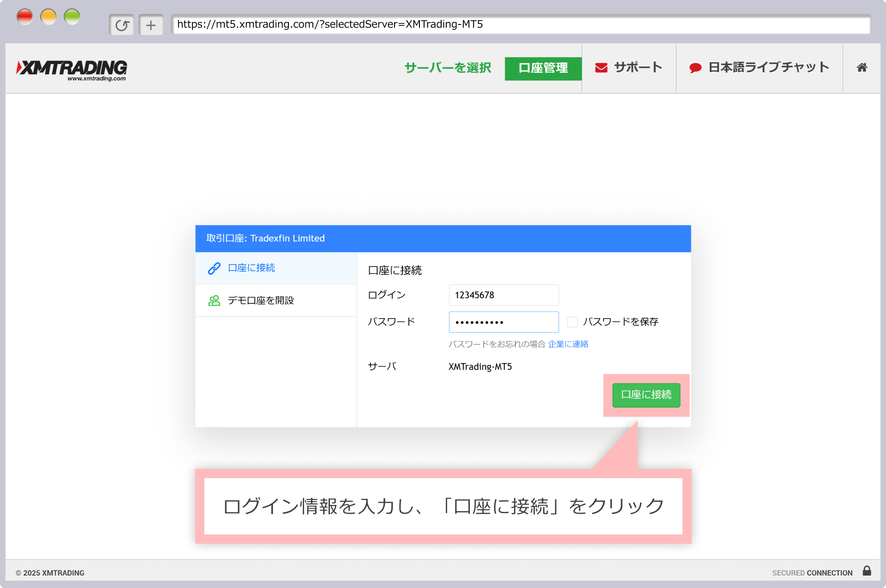
Task: Click the chain link icon for 口座に接続
Action: [x=214, y=268]
